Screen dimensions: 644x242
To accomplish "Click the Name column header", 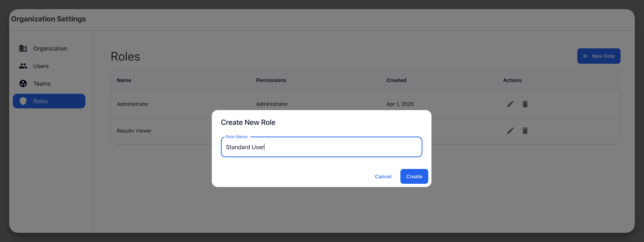I will coord(124,80).
